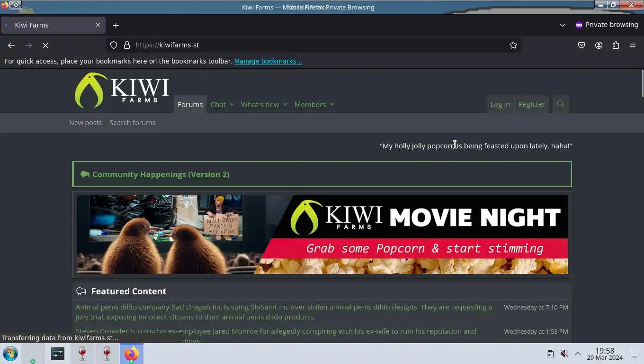Viewport: 644px width, 364px height.
Task: Open Community Happenings (Version 2) link
Action: pos(161,174)
